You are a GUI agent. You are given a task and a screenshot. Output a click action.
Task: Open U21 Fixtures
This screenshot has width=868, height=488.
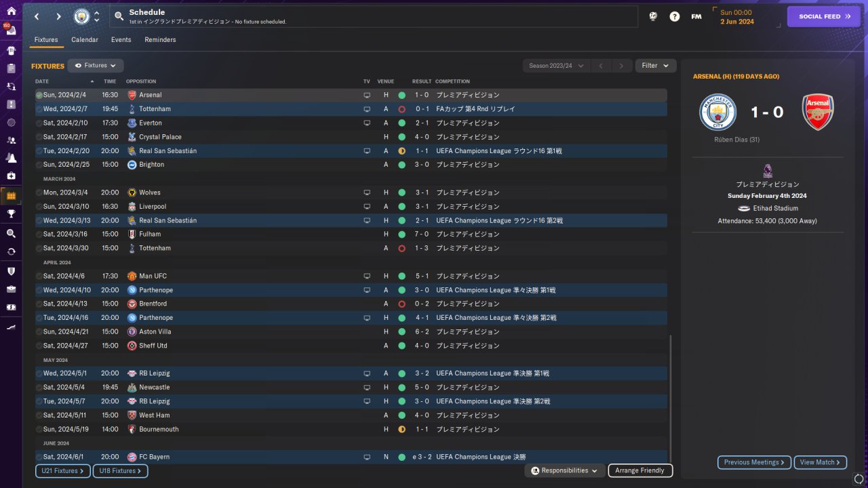tap(63, 470)
